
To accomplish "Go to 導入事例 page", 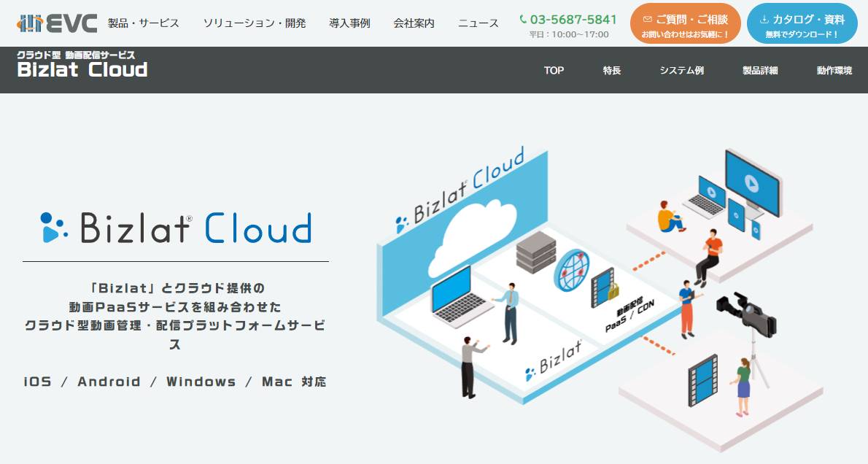I will [x=349, y=23].
